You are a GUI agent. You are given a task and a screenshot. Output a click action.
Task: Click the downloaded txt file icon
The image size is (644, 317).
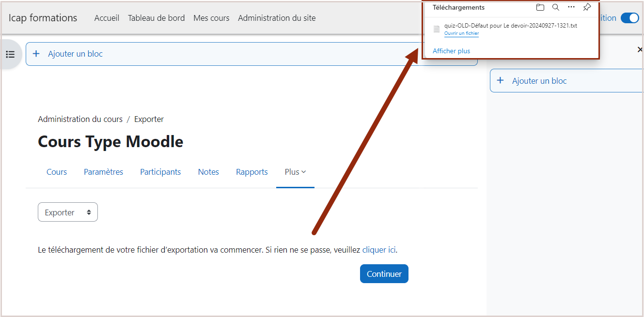pyautogui.click(x=437, y=29)
